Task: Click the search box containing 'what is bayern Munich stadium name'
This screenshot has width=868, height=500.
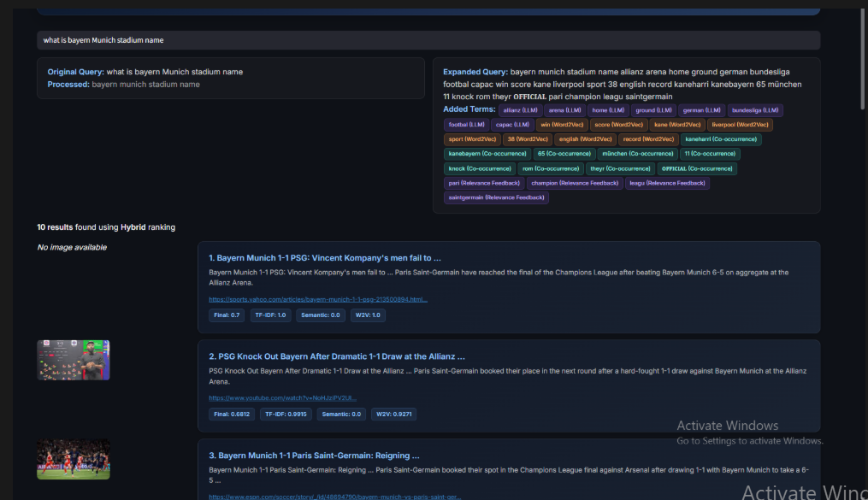Action: click(428, 40)
